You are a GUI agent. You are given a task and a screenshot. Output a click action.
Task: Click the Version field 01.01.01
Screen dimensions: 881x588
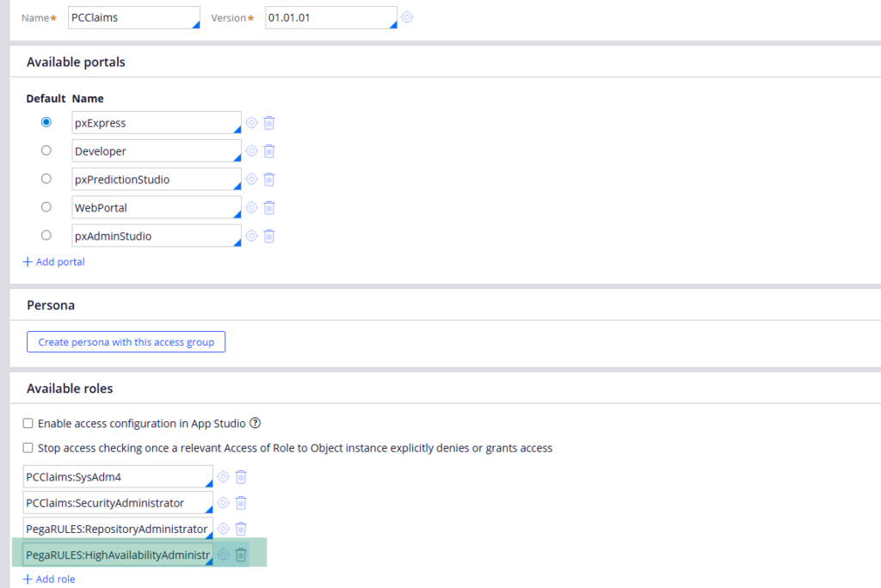click(331, 17)
